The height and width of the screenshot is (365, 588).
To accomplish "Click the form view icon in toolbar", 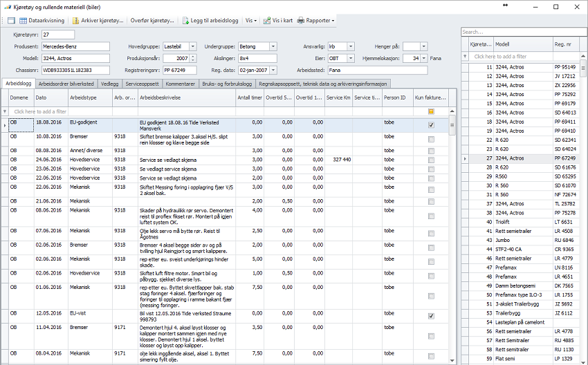I will pyautogui.click(x=10, y=21).
